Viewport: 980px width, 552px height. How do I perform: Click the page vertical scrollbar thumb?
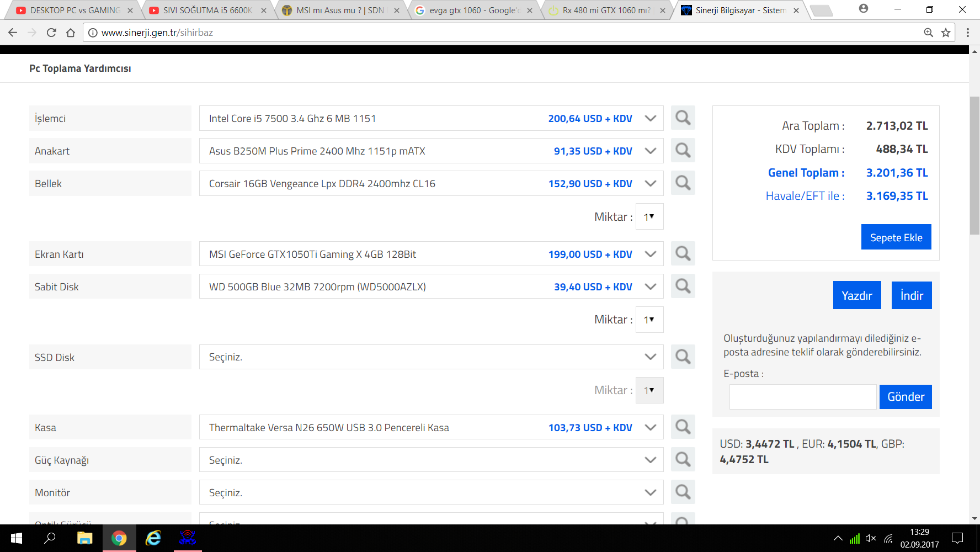(x=974, y=166)
